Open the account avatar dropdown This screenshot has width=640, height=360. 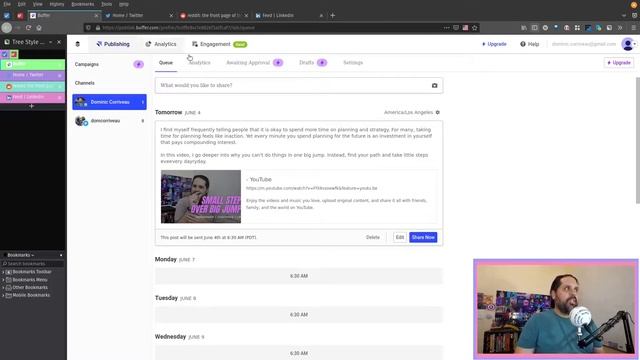[x=629, y=44]
